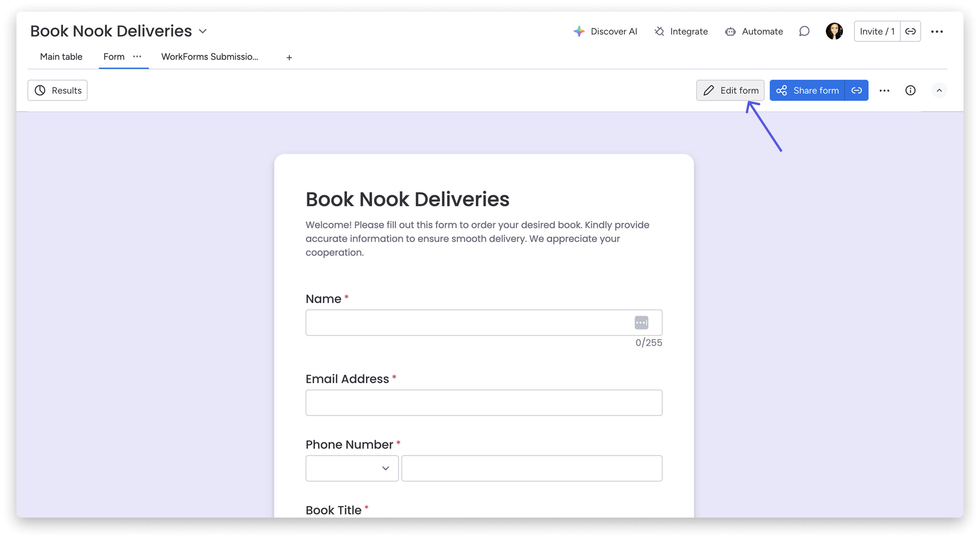980x539 pixels.
Task: Open the phone country code dropdown
Action: point(351,468)
